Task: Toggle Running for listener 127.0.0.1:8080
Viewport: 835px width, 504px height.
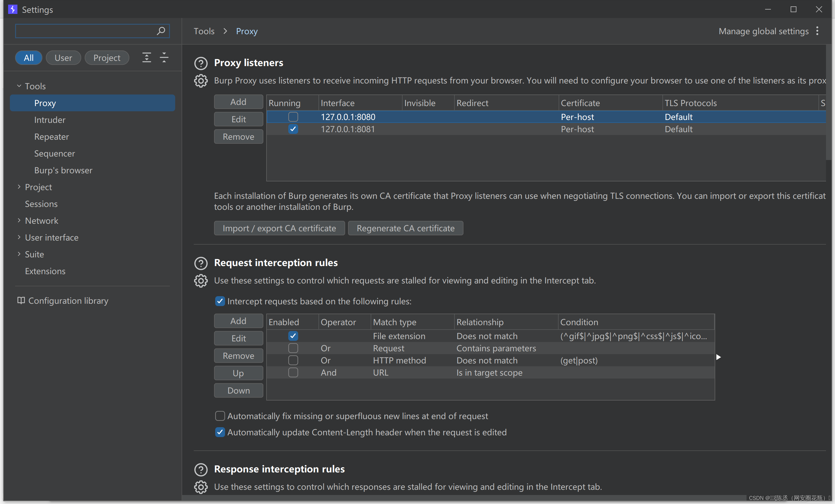Action: (x=293, y=117)
